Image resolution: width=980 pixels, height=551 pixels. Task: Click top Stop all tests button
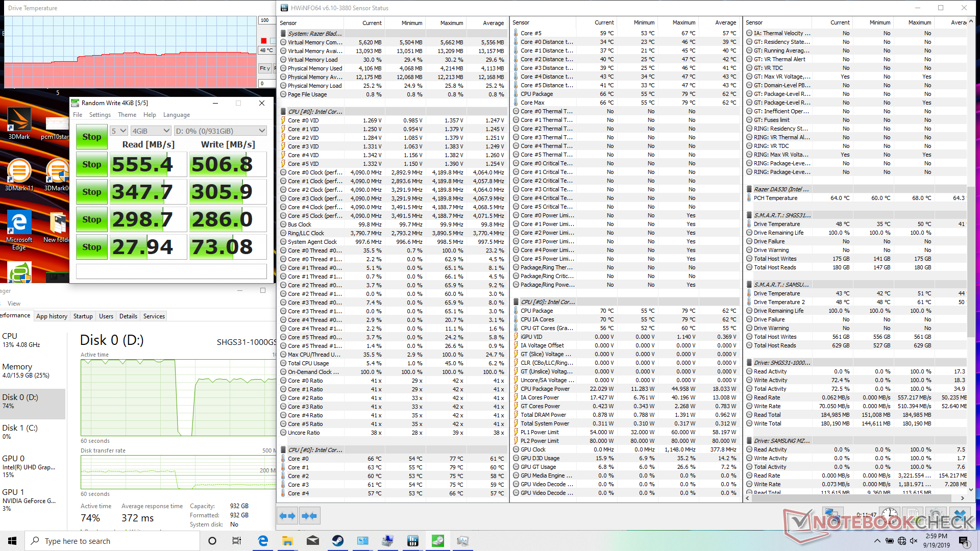click(x=92, y=137)
